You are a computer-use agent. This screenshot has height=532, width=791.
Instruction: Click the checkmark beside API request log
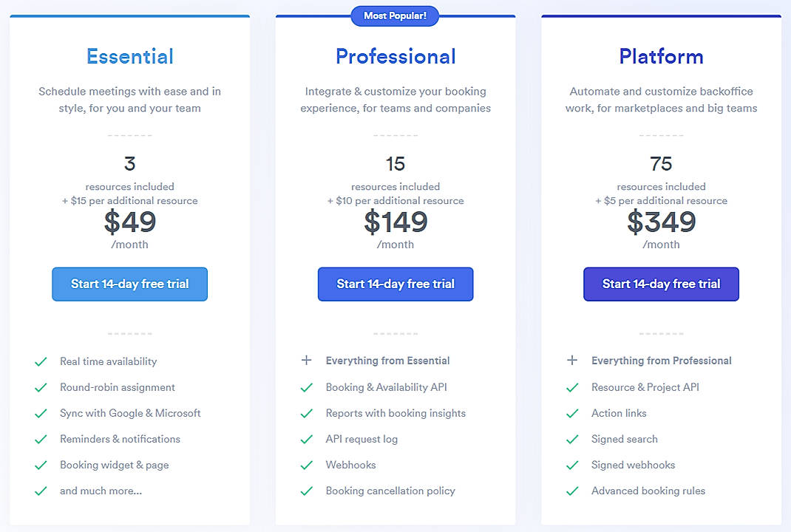308,439
